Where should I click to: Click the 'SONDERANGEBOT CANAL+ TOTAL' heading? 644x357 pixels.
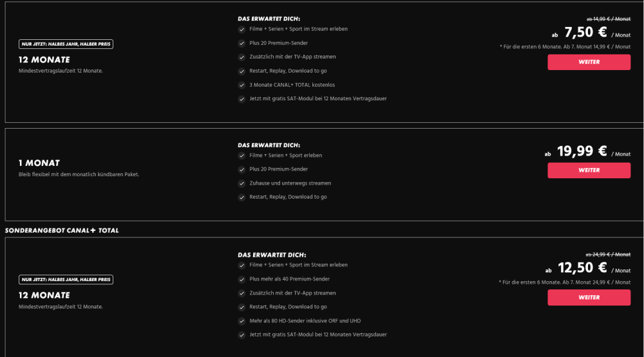[62, 230]
